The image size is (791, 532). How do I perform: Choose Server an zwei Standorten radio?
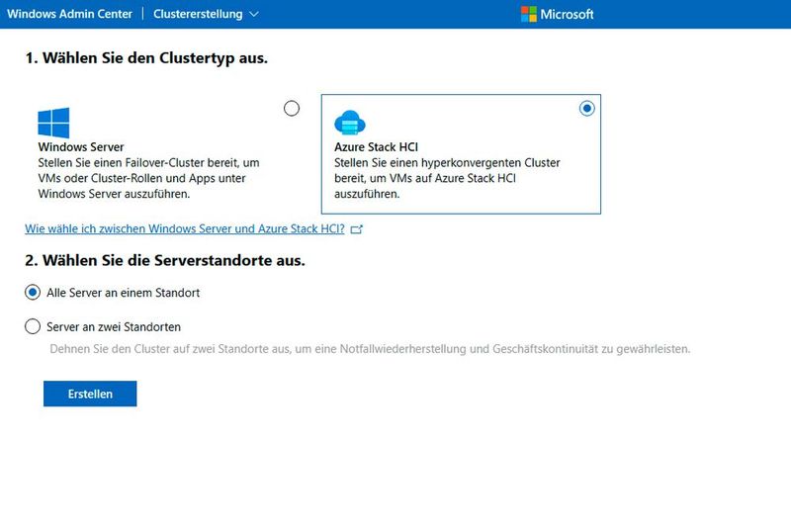(33, 326)
